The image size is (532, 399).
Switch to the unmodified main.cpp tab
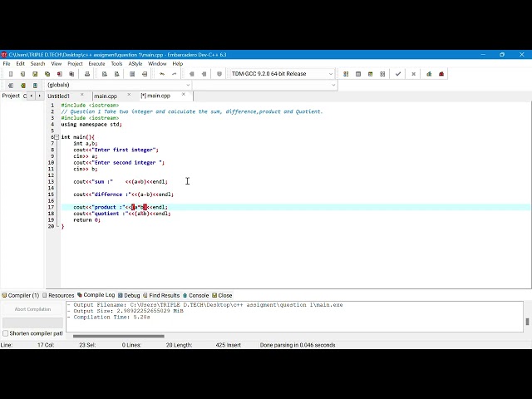[x=106, y=96]
